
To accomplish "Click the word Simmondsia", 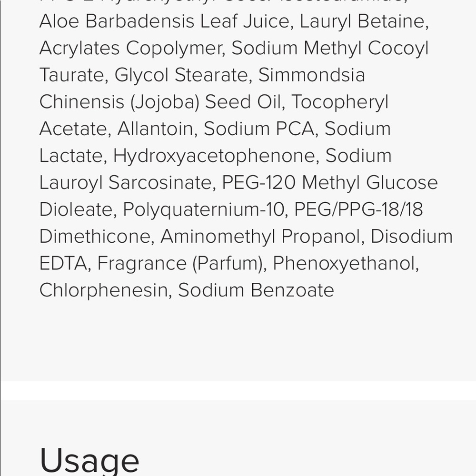I will point(311,75).
